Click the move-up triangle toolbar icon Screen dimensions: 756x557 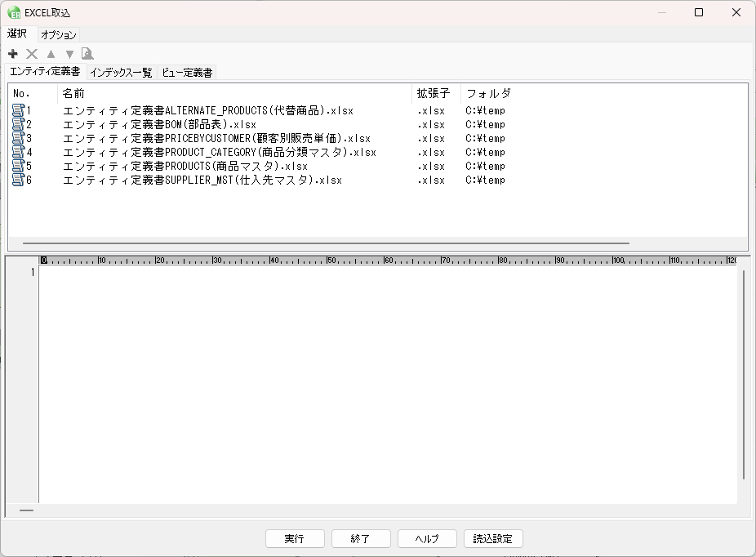(x=51, y=54)
